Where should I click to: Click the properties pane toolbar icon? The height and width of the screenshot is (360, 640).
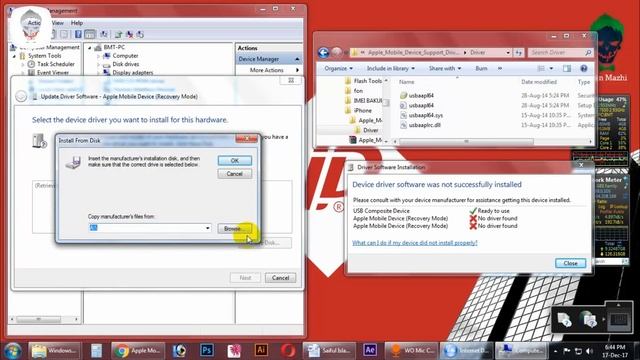[90, 34]
